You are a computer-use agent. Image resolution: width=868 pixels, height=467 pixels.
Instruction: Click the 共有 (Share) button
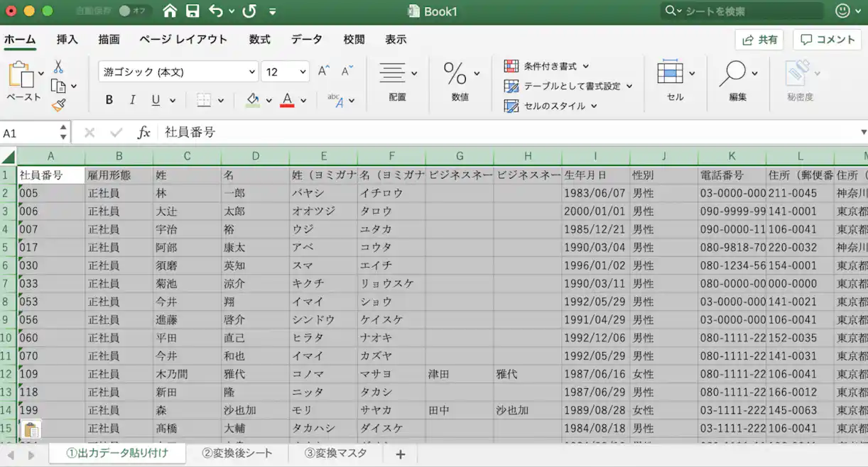(759, 40)
